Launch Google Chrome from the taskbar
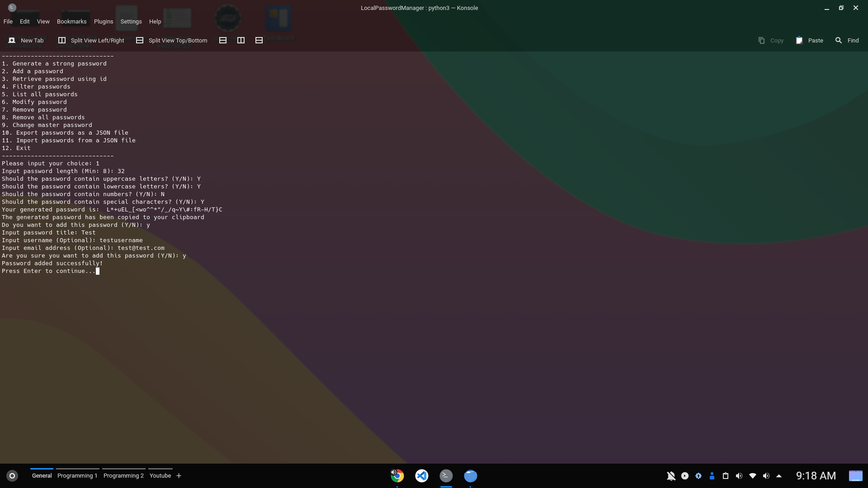 tap(397, 476)
